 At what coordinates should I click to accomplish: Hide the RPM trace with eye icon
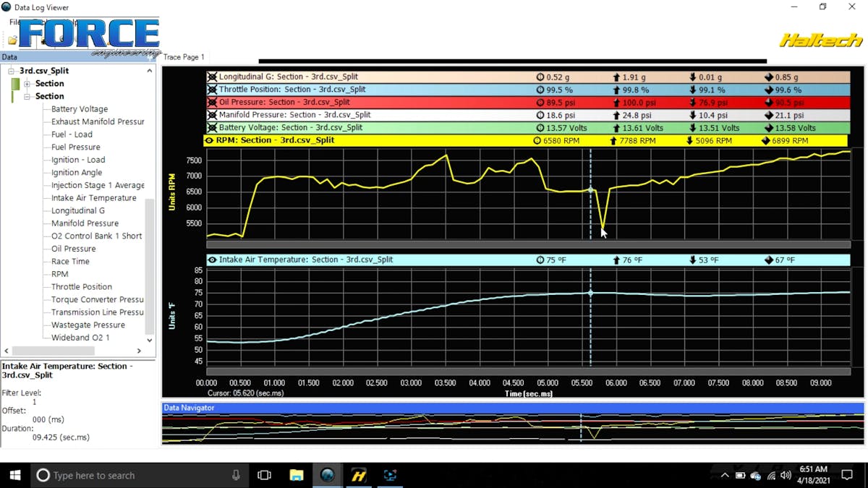coord(210,140)
